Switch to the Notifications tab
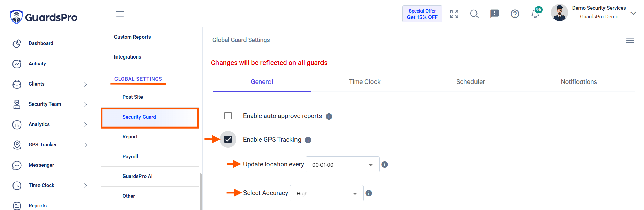Image resolution: width=644 pixels, height=210 pixels. [578, 82]
